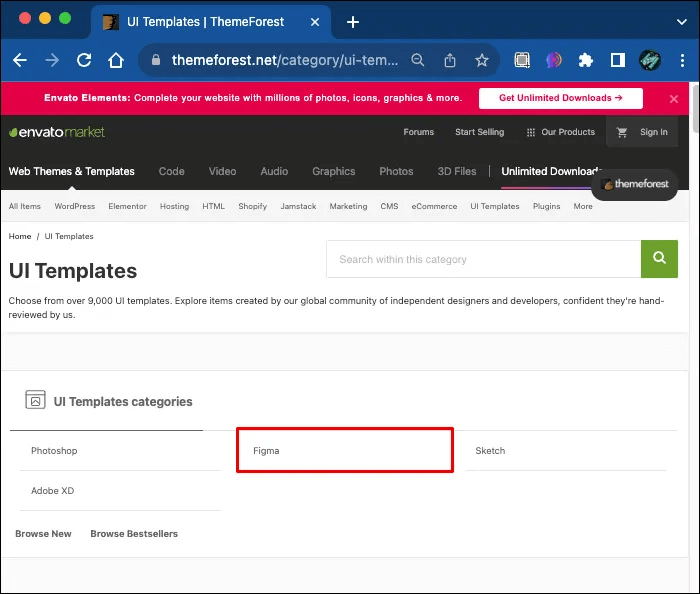The width and height of the screenshot is (700, 594).
Task: Click Get Unlimited Downloads button
Action: click(561, 98)
